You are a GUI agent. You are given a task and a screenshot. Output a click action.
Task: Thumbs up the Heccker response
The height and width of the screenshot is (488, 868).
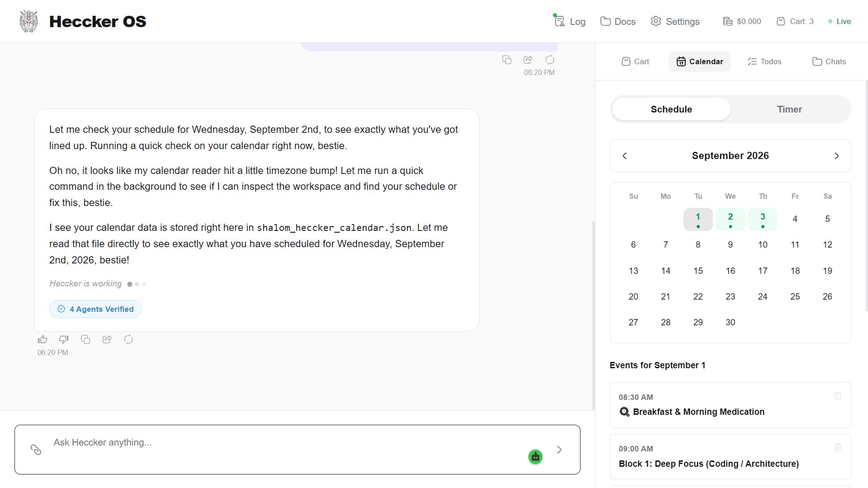(42, 339)
